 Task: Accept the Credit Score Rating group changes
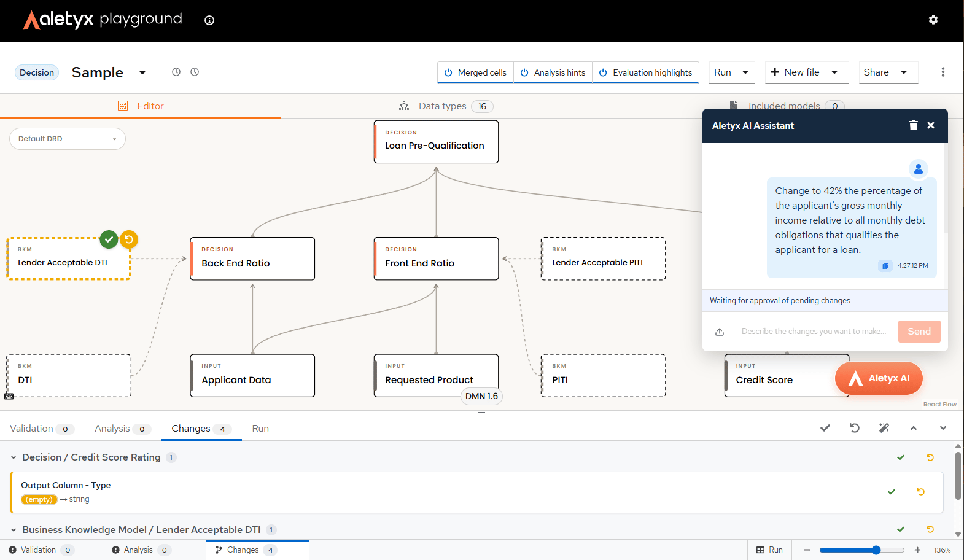pyautogui.click(x=901, y=457)
